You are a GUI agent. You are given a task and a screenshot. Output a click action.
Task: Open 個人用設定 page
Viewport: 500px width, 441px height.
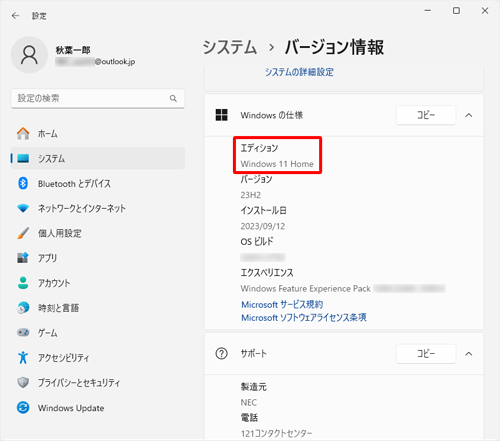click(x=98, y=233)
